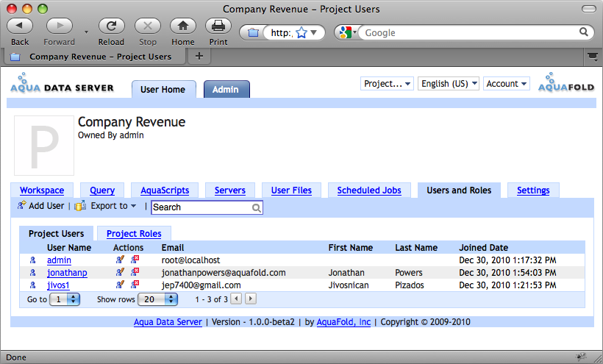Viewport: 603px width, 364px height.
Task: Open the project Settings tab
Action: coord(533,190)
